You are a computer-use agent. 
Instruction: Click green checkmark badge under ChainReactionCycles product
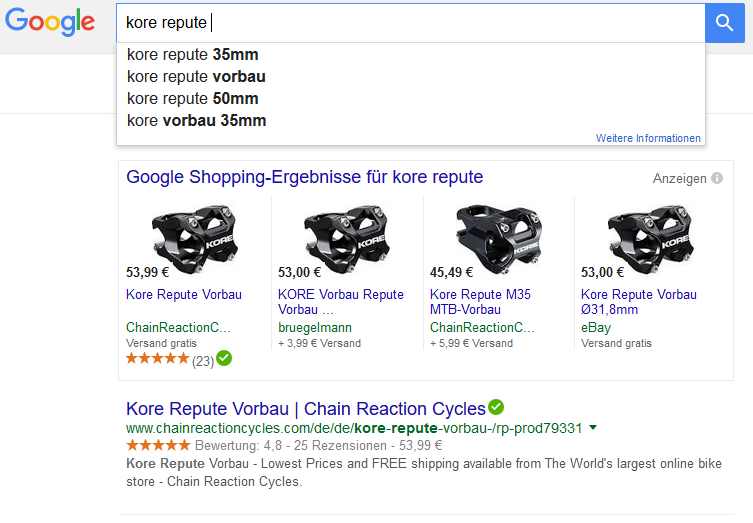224,358
